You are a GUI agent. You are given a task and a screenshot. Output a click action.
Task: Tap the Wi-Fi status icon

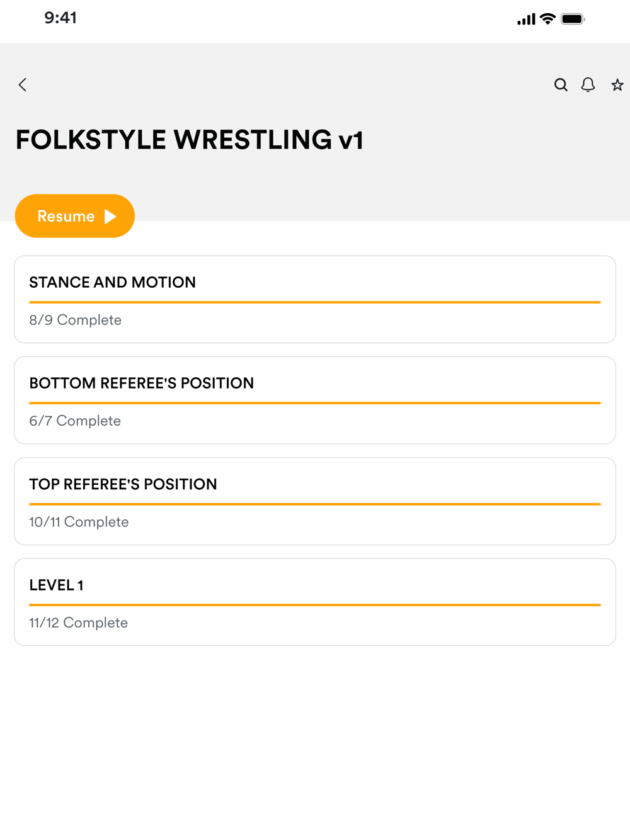coord(548,19)
